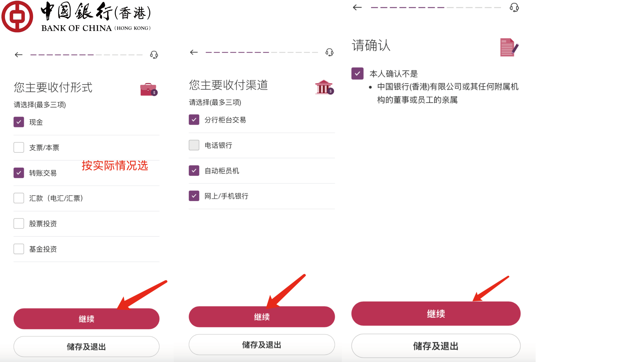The image size is (644, 362).
Task: Uncheck the 本人确认不是 confirmation checkbox
Action: tap(357, 74)
